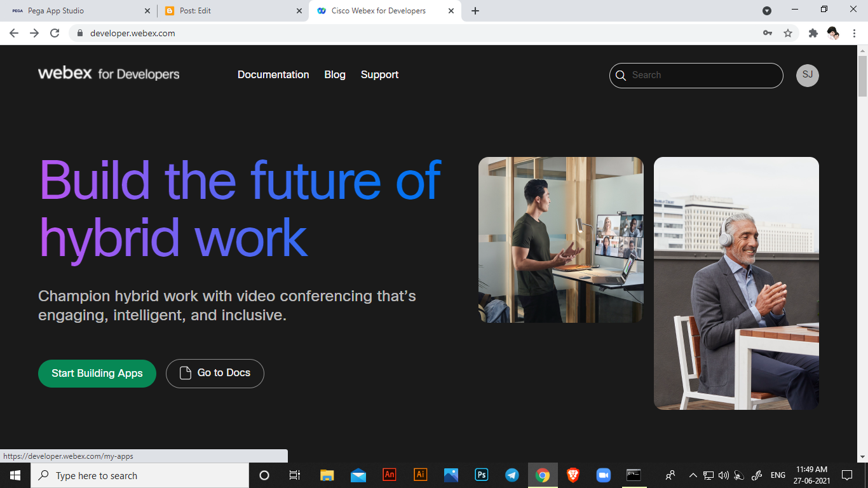The height and width of the screenshot is (488, 868).
Task: Open the Chrome profile avatar
Action: pyautogui.click(x=833, y=33)
